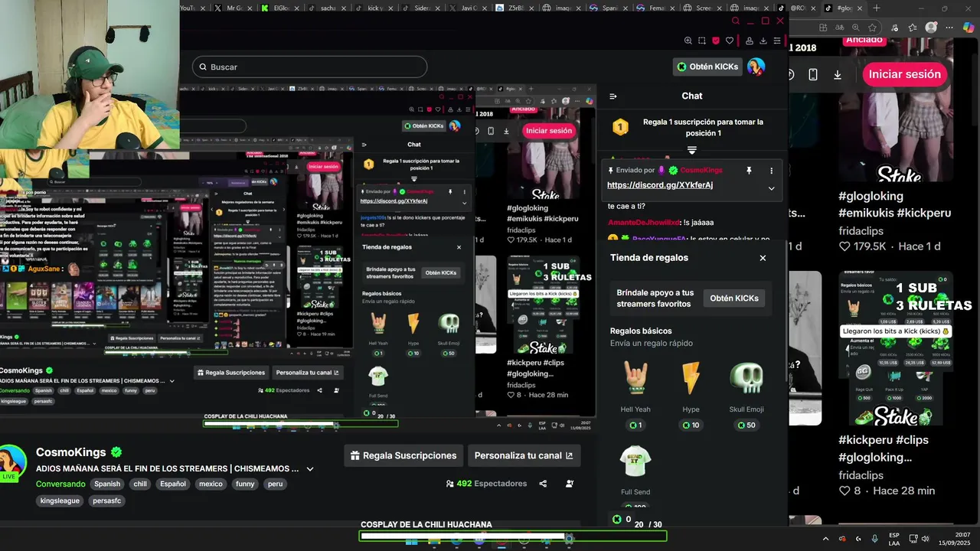Screen dimensions: 980x551
Task: Click the phone icon in TikTok header
Action: 813,74
